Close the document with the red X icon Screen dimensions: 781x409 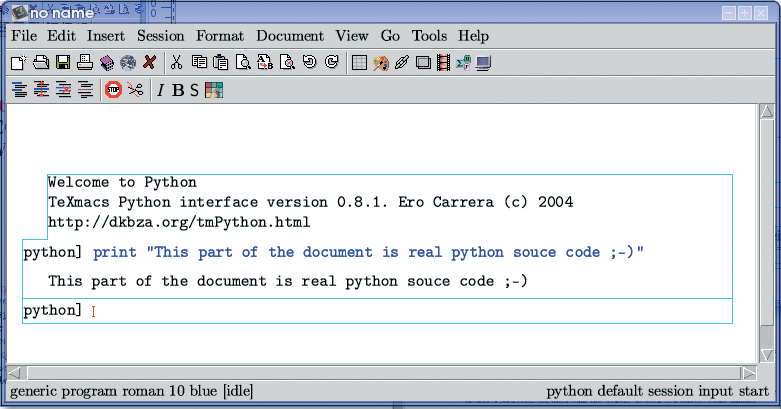point(149,63)
